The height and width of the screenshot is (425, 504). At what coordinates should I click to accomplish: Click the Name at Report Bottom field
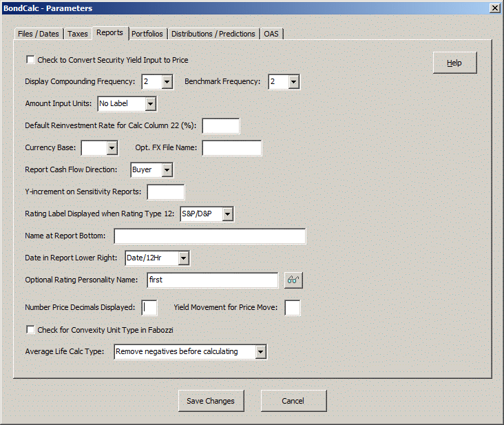(x=210, y=236)
